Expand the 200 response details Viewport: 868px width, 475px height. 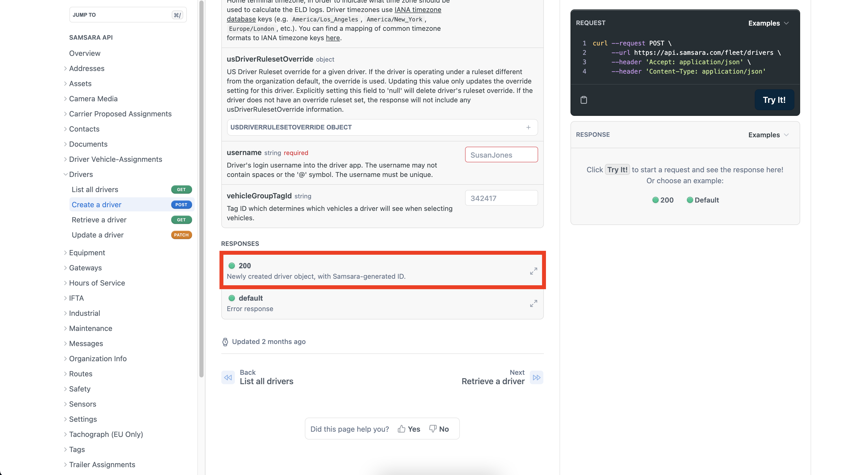click(533, 271)
